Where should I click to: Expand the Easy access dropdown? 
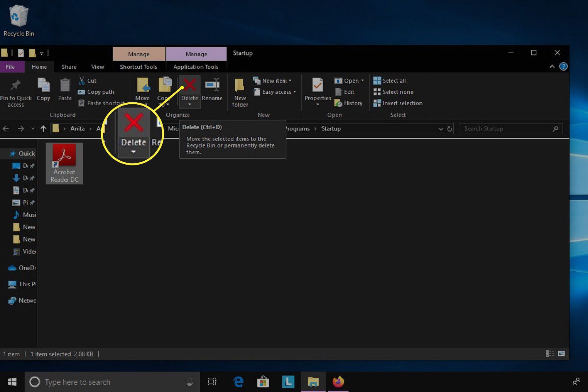pyautogui.click(x=294, y=92)
